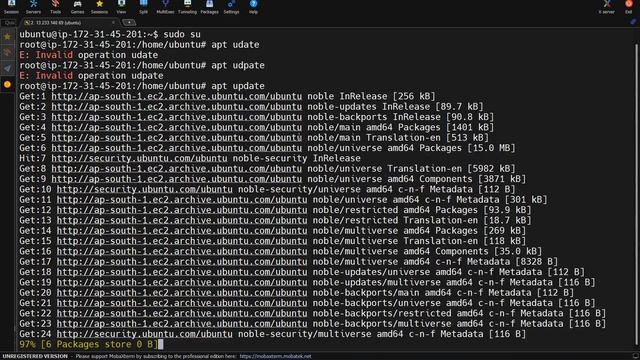Open the mobaxterm.mobatek.net link
Image resolution: width=640 pixels, height=360 pixels.
(x=275, y=356)
